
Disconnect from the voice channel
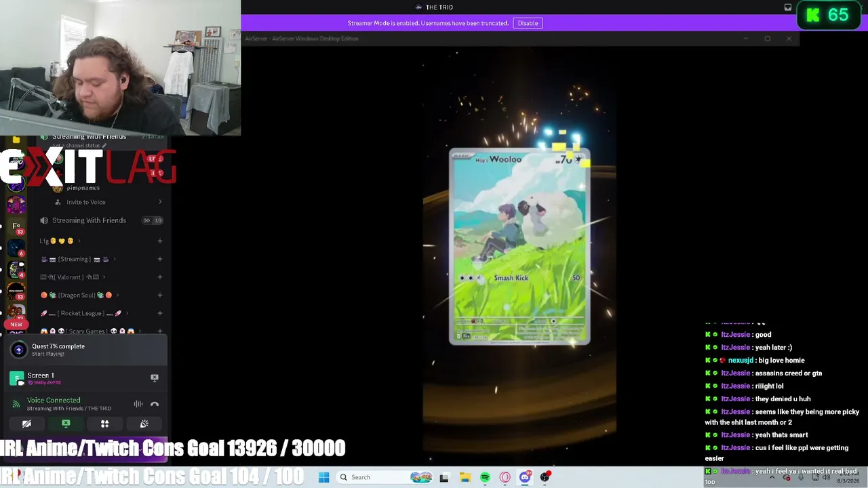(155, 404)
